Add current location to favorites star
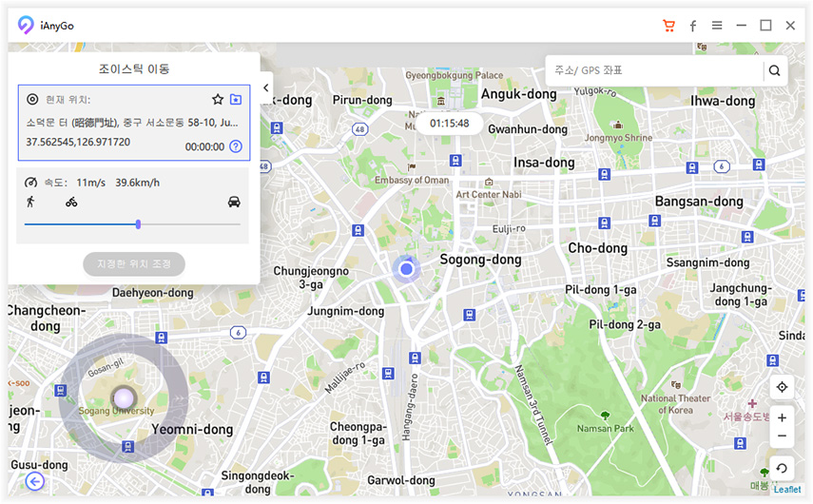Image resolution: width=813 pixels, height=504 pixels. [218, 99]
